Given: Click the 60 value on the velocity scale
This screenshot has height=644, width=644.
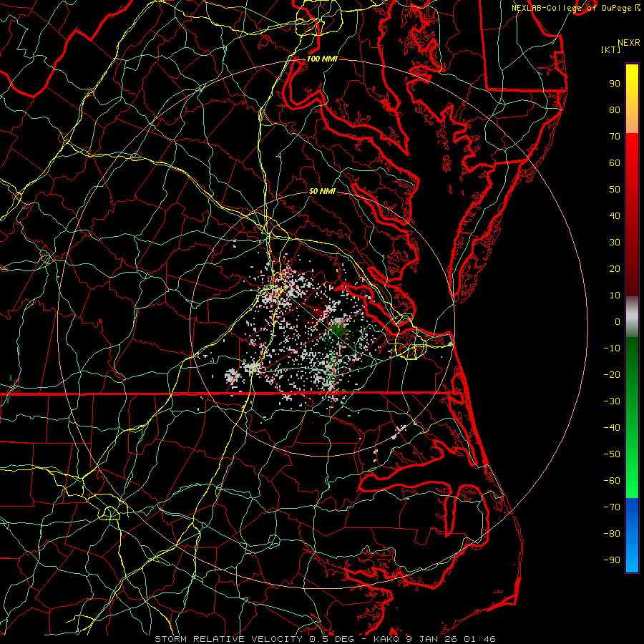Looking at the screenshot, I should (x=615, y=163).
